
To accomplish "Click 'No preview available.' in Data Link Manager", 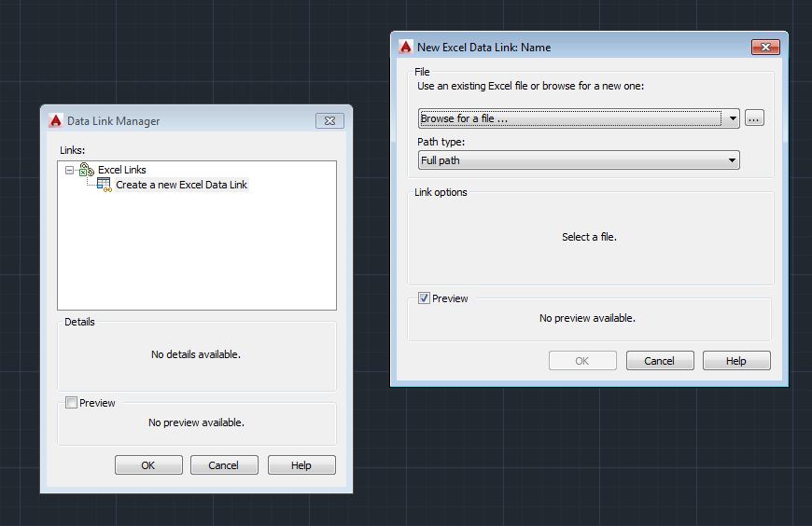I will (x=196, y=422).
